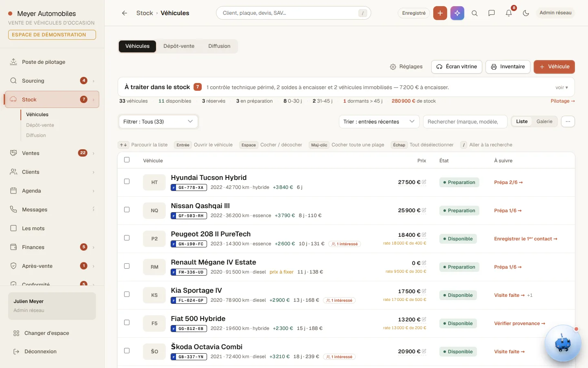Image resolution: width=588 pixels, height=368 pixels.
Task: Check the Renault Mégane IV Estate row
Action: [x=127, y=266]
